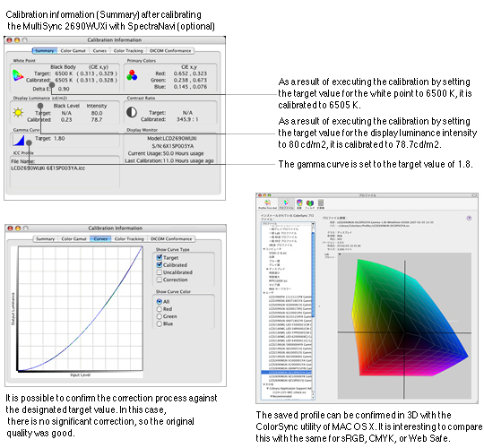484x448 pixels.
Task: Click the Contrast Ratio half-circle icon
Action: click(x=132, y=112)
